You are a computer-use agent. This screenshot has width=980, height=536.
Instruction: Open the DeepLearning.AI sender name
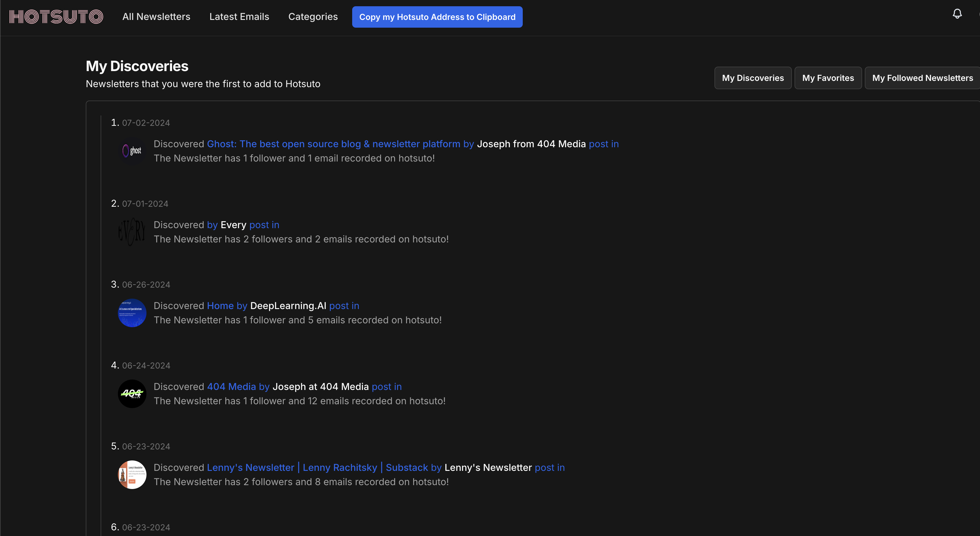pos(288,306)
